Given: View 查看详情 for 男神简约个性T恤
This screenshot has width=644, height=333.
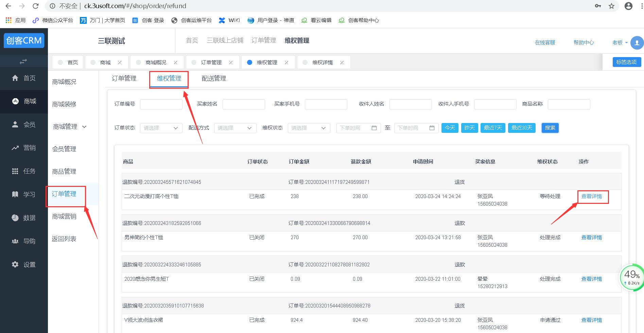Looking at the screenshot, I should pyautogui.click(x=592, y=238).
